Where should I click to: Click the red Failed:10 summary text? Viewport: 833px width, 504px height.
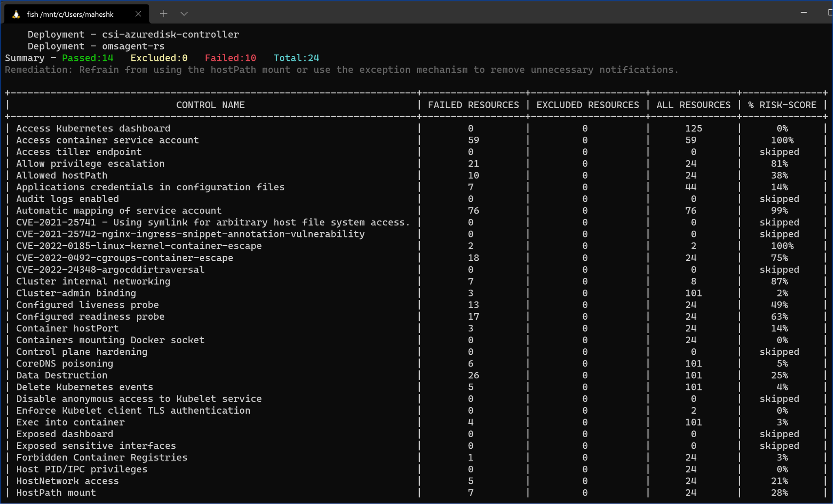230,58
